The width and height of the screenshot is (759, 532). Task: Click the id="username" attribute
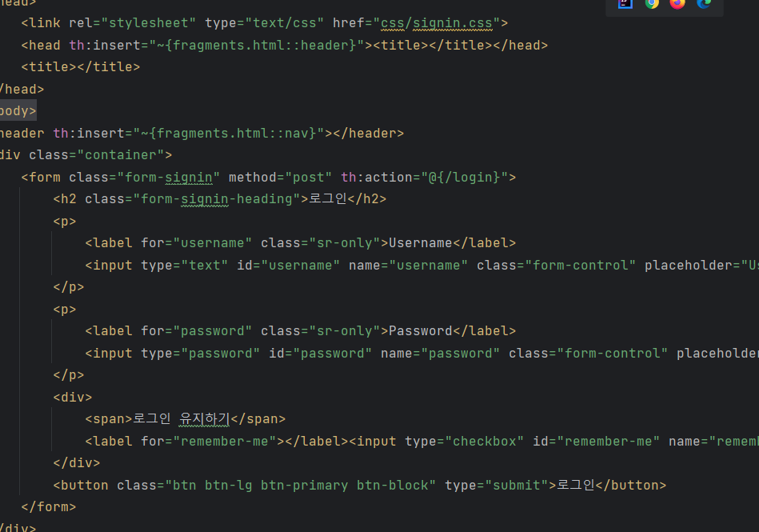pyautogui.click(x=288, y=266)
